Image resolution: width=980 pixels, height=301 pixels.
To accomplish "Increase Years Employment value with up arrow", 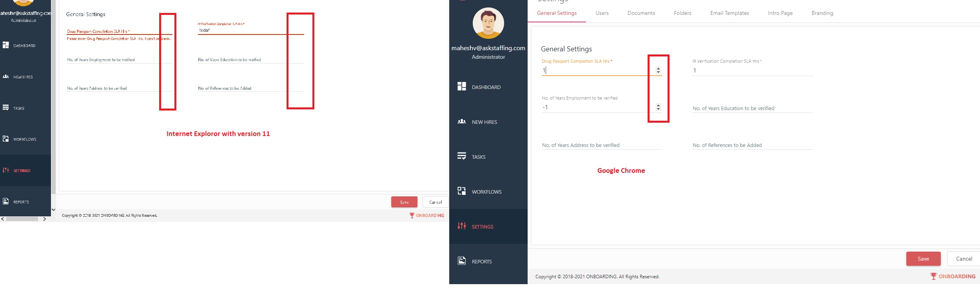I will 658,105.
